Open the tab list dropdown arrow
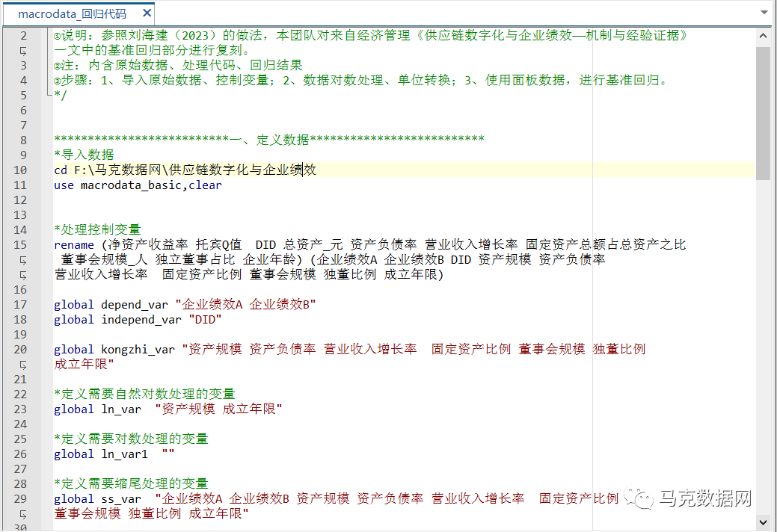Screen dimensions: 777x532 [764, 13]
